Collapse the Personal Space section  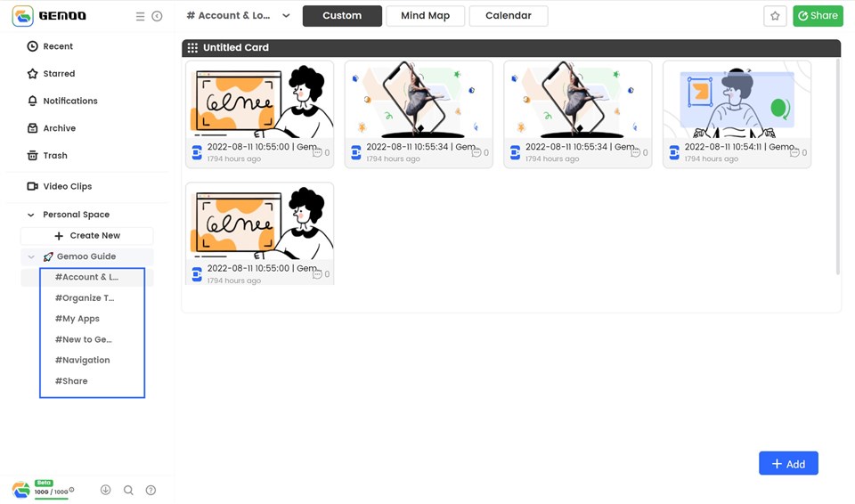(31, 215)
